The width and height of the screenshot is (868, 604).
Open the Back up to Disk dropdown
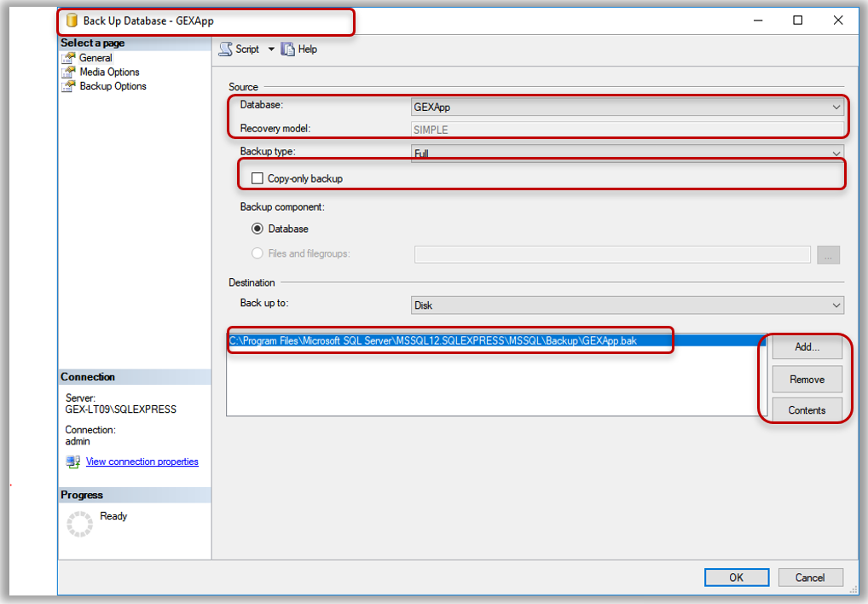pos(628,305)
